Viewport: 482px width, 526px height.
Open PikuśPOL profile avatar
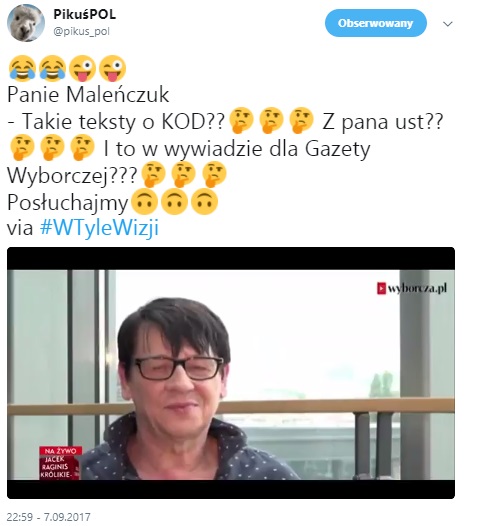coord(26,23)
